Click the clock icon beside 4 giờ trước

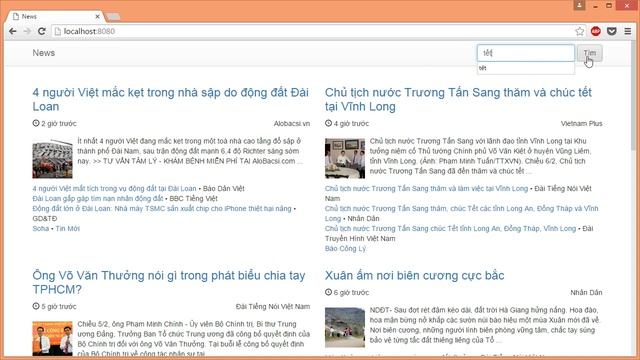(328, 123)
